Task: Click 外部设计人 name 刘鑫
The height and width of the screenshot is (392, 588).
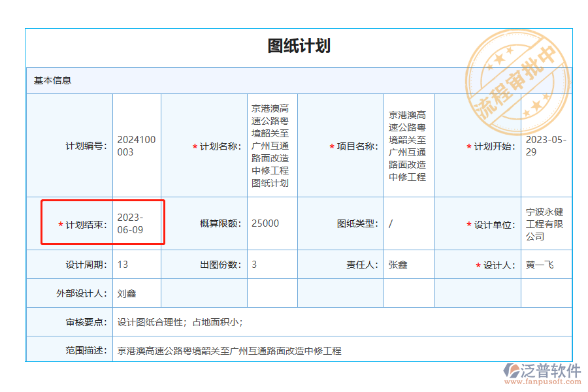Action: [125, 293]
